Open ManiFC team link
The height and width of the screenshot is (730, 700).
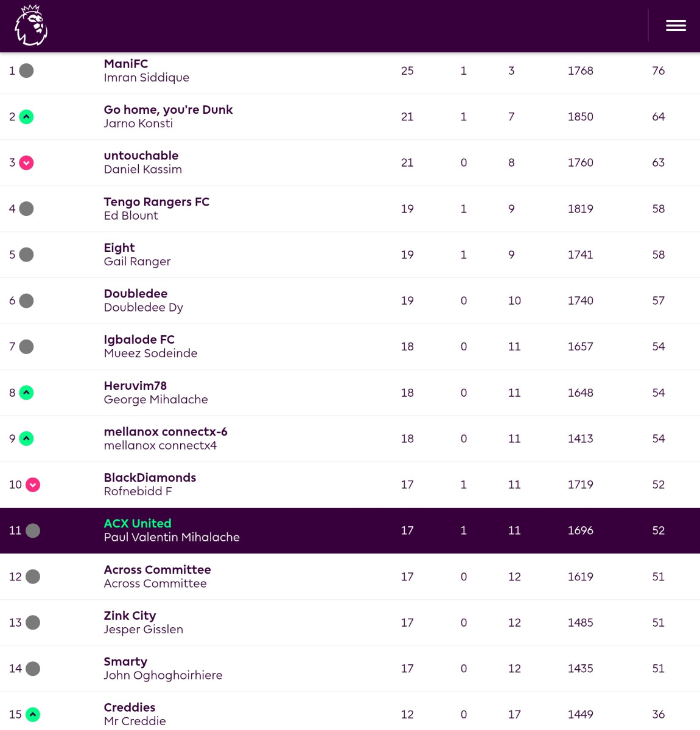126,64
